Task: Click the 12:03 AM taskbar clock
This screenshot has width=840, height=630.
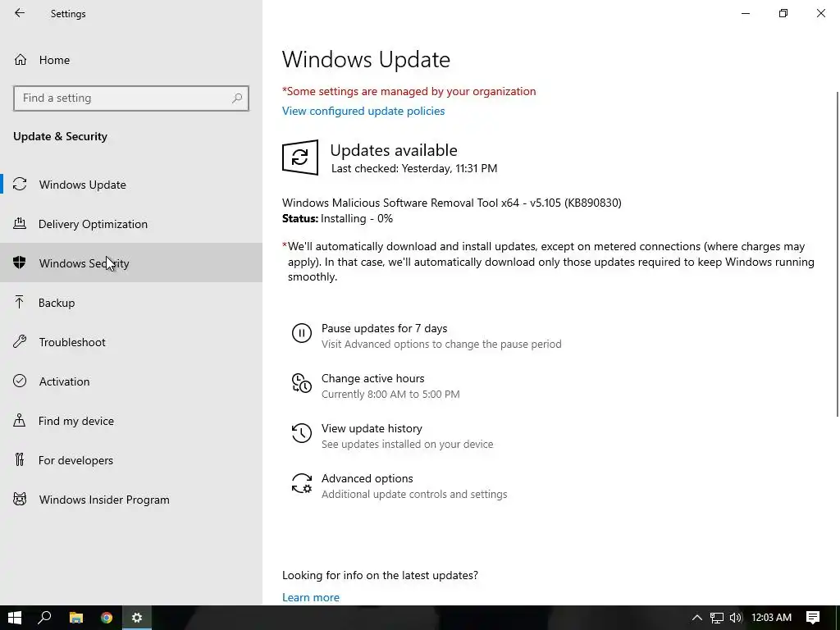Action: pyautogui.click(x=771, y=618)
